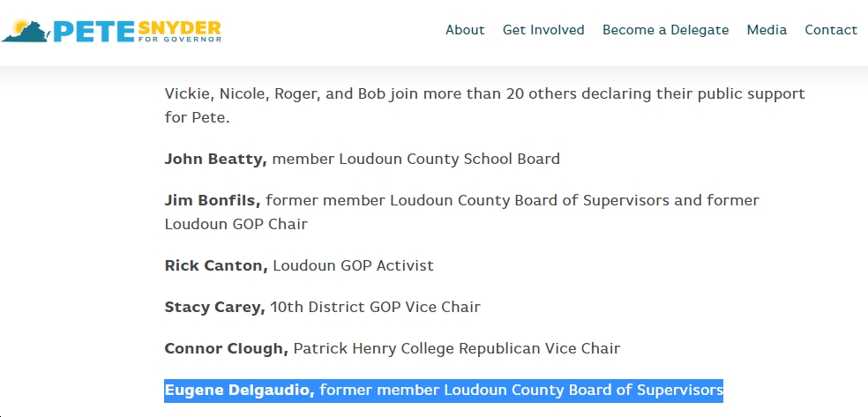Open the Get Involved menu item

pos(543,30)
